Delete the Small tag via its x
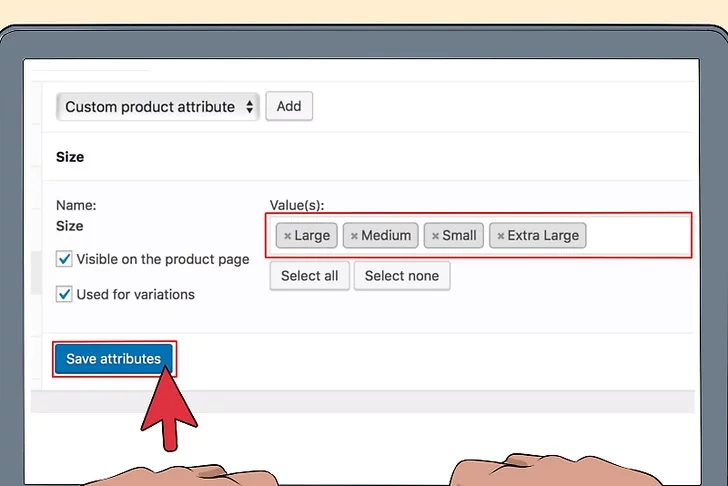The image size is (728, 486). click(x=435, y=236)
